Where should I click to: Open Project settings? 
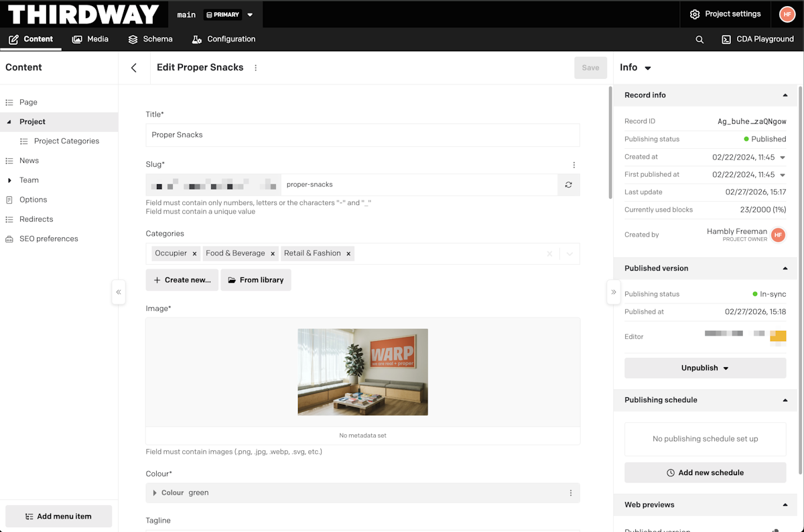point(726,14)
